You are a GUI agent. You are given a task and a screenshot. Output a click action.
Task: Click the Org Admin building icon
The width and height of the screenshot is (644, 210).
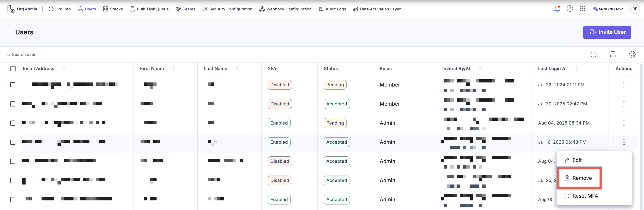click(10, 9)
